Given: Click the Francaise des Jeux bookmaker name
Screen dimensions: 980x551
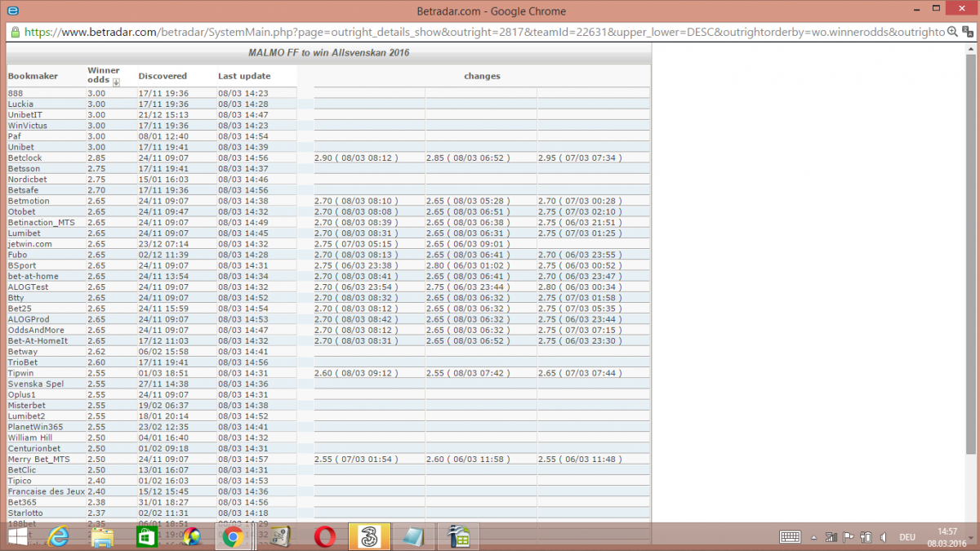Looking at the screenshot, I should (x=46, y=491).
